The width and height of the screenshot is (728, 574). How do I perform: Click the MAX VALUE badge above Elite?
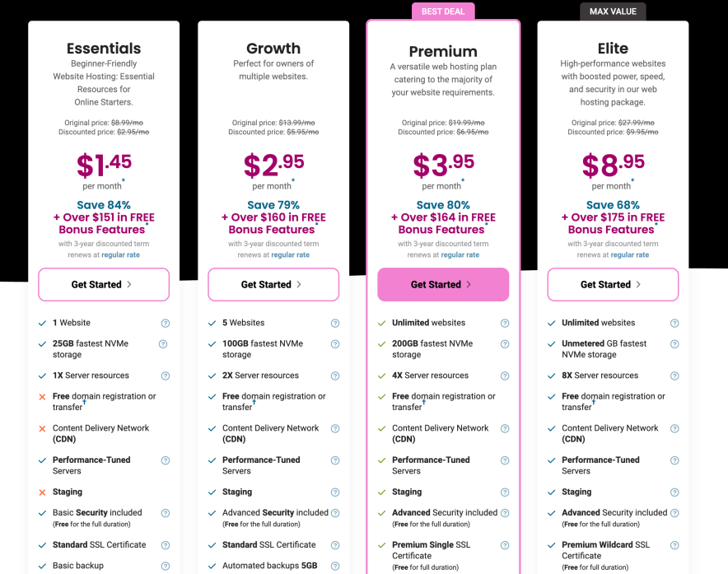point(613,12)
